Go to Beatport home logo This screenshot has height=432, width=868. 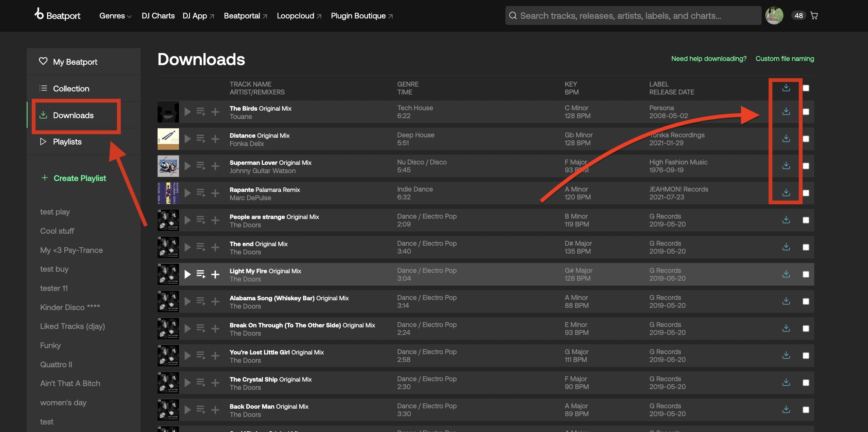(x=58, y=15)
